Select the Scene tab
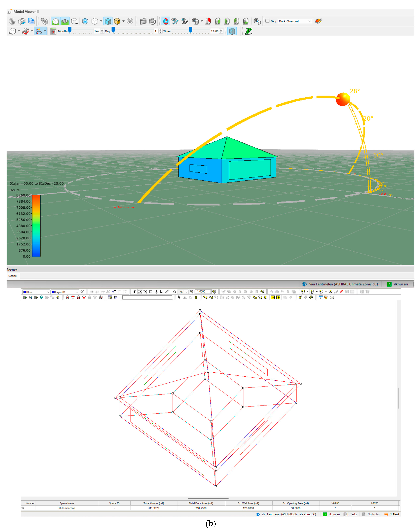Screen dimensions: 420x532 click(13, 276)
